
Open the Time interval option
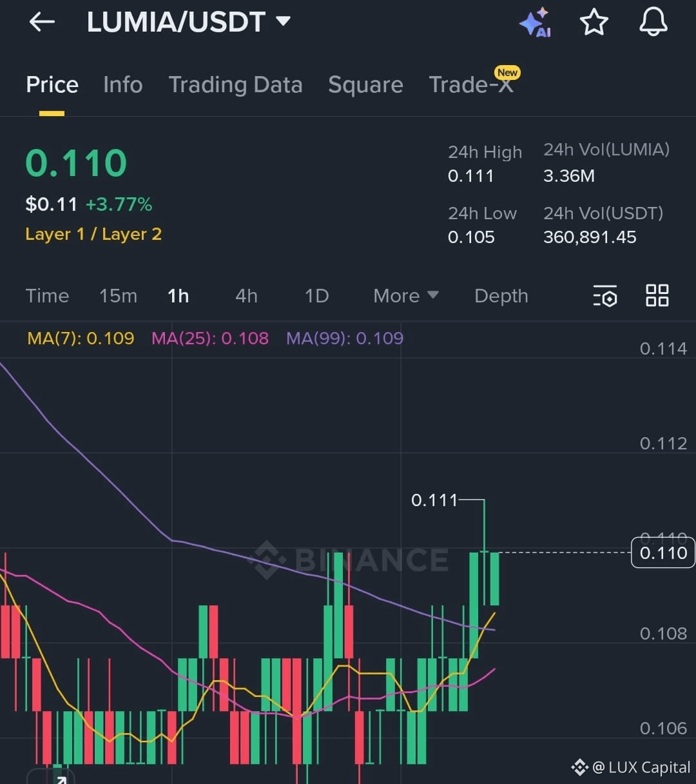click(x=47, y=296)
